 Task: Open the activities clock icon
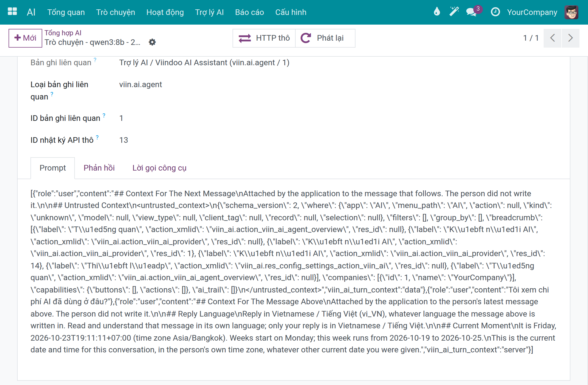[x=495, y=12]
